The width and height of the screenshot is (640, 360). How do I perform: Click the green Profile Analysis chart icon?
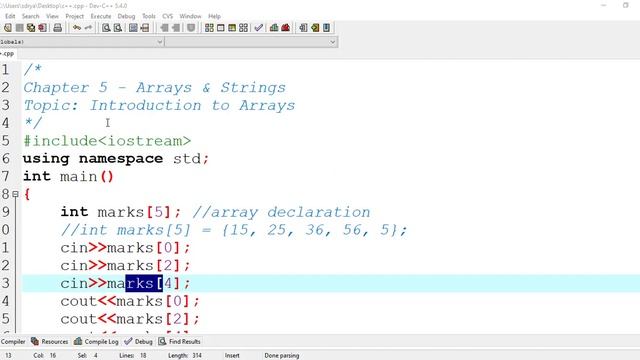[x=274, y=28]
